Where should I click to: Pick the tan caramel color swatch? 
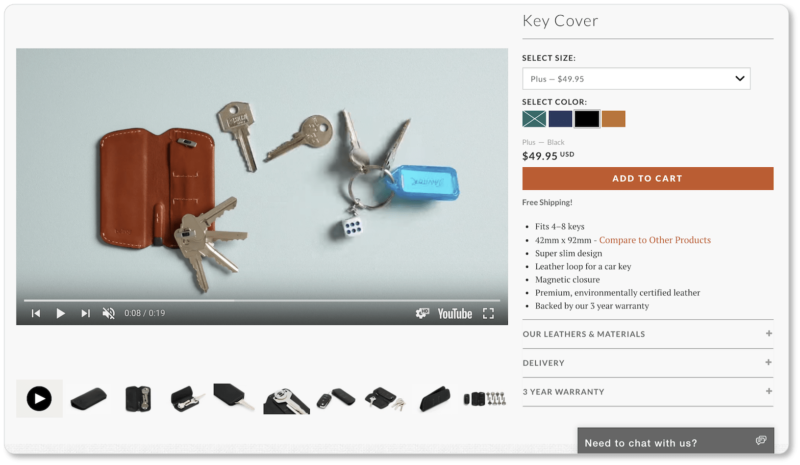613,119
